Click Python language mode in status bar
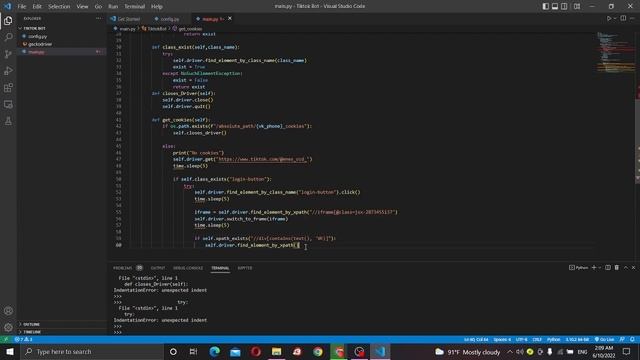Image resolution: width=640 pixels, height=360 pixels. click(553, 339)
